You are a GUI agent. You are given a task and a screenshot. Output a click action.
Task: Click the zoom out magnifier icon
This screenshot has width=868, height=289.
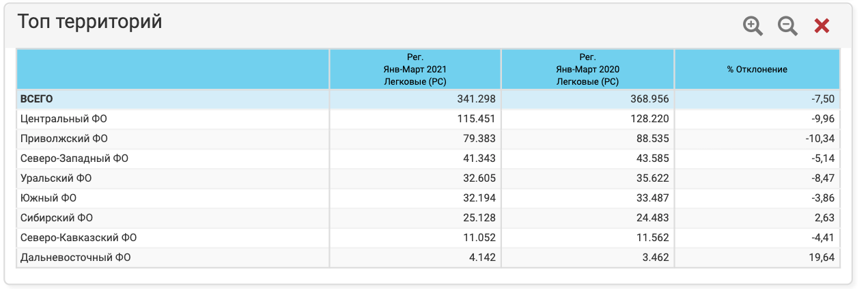click(787, 26)
